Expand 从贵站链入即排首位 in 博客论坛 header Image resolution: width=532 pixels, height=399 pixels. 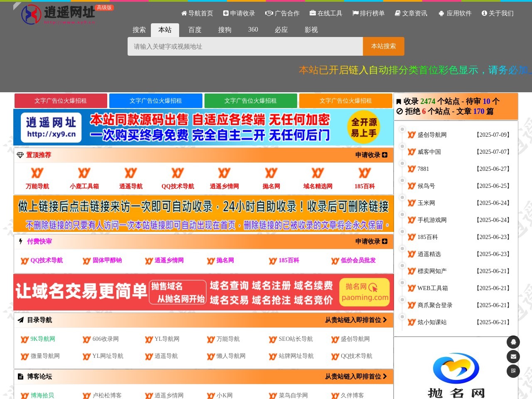click(356, 377)
